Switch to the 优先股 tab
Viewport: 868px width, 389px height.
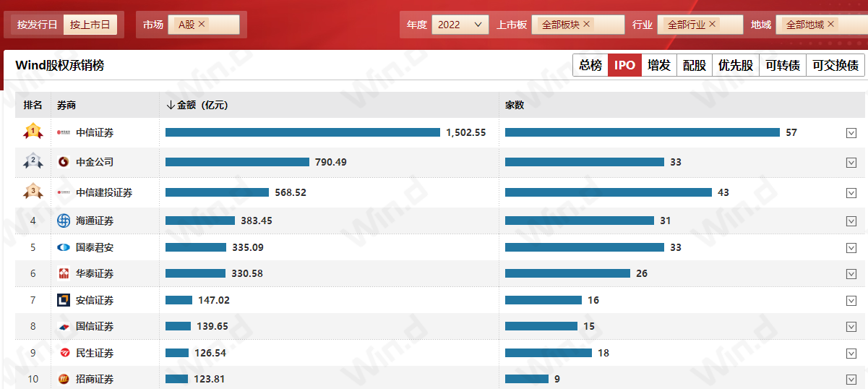click(736, 65)
